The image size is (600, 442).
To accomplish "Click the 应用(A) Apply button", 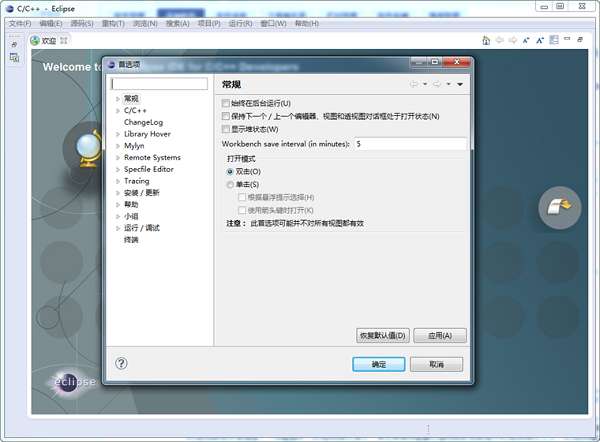I will coord(440,336).
